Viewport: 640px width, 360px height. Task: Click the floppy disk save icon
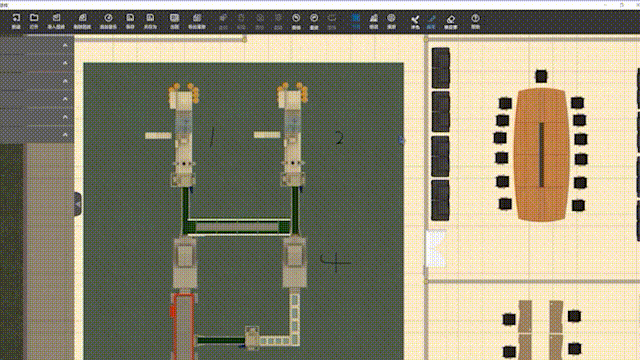click(x=130, y=21)
